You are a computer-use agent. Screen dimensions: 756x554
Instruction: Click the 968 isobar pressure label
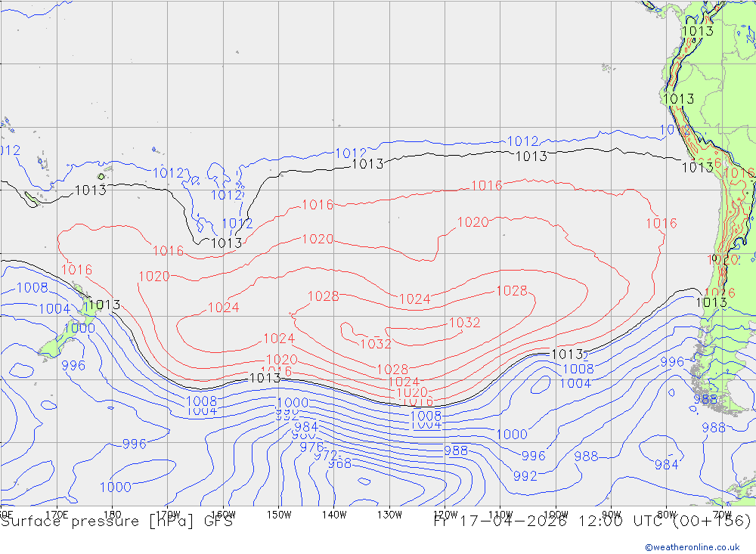click(x=340, y=464)
